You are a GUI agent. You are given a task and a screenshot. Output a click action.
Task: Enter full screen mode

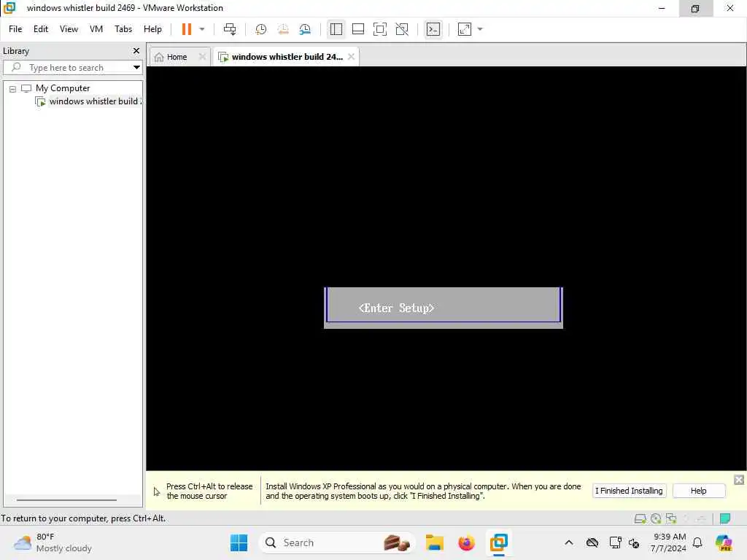coord(379,29)
